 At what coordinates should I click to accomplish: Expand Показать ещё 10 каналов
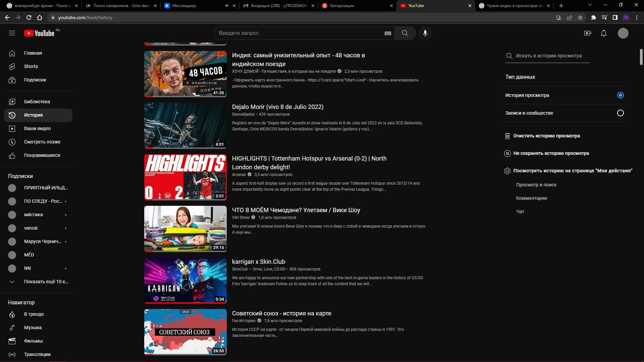click(38, 282)
